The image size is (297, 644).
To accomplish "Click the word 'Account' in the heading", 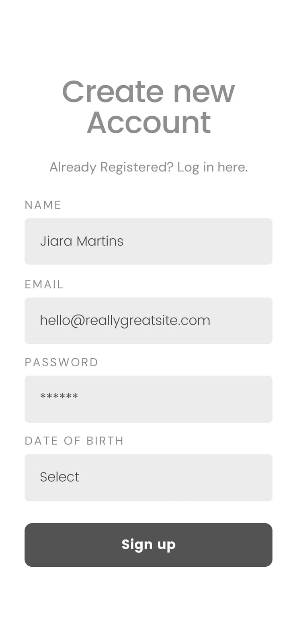I will click(x=149, y=122).
